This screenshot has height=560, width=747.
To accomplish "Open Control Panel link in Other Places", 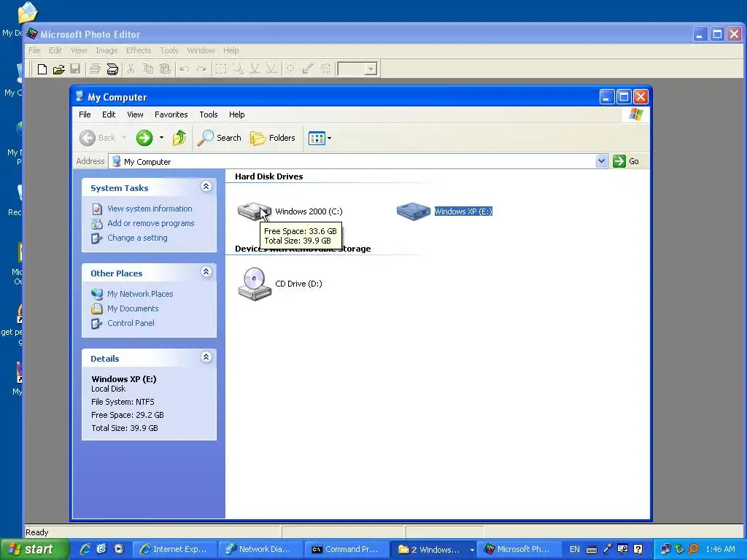I will pos(131,323).
